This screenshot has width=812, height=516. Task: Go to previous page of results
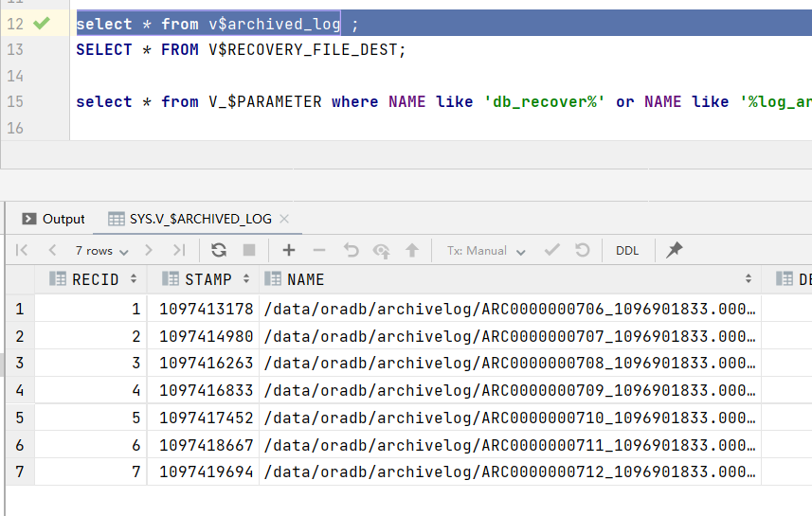[x=52, y=251]
